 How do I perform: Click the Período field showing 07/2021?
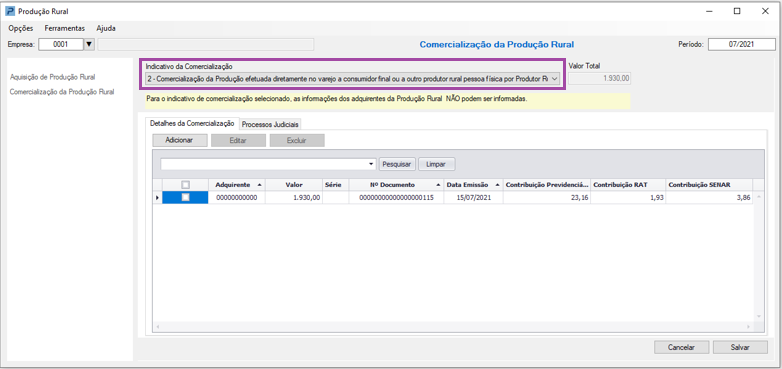741,44
